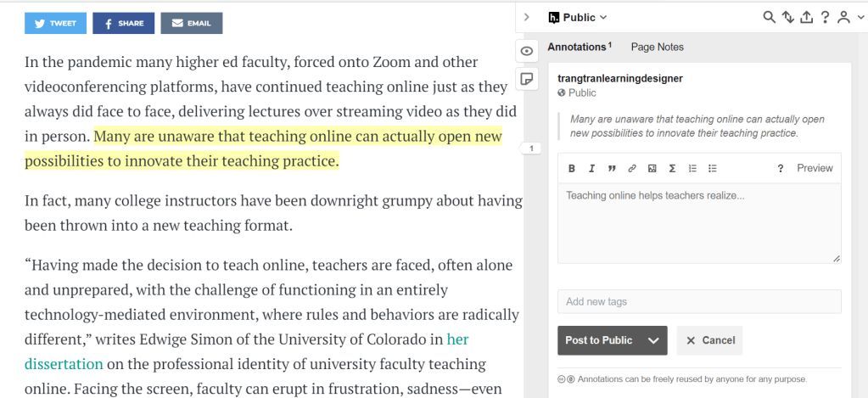The width and height of the screenshot is (868, 398).
Task: Cancel the annotation draft
Action: 710,340
